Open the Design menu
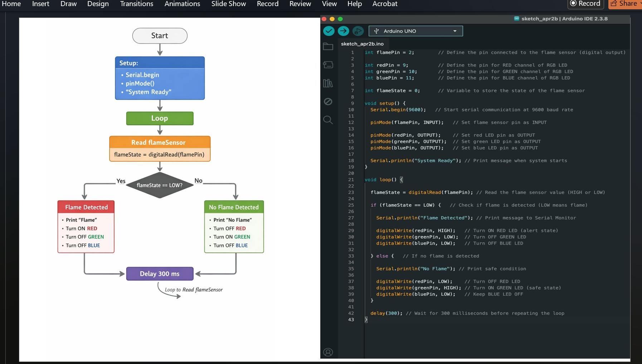The image size is (642, 364). (x=98, y=4)
